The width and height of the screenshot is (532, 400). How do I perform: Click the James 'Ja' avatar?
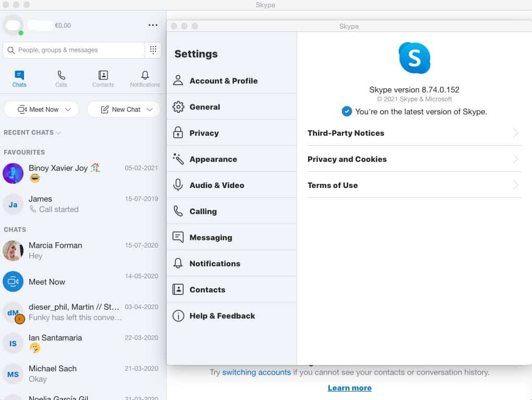[13, 204]
